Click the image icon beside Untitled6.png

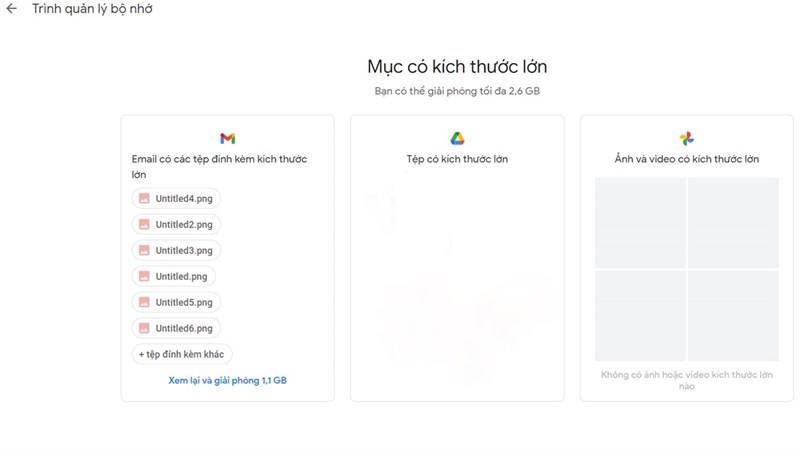click(144, 328)
